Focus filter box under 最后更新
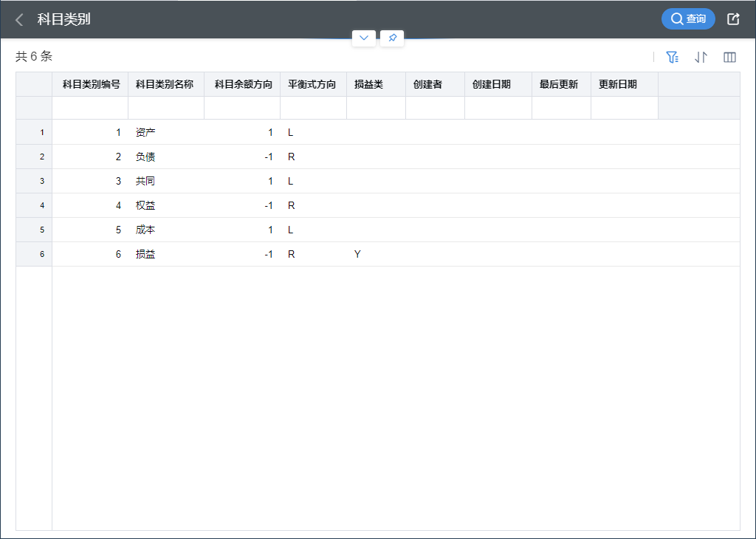 tap(561, 108)
